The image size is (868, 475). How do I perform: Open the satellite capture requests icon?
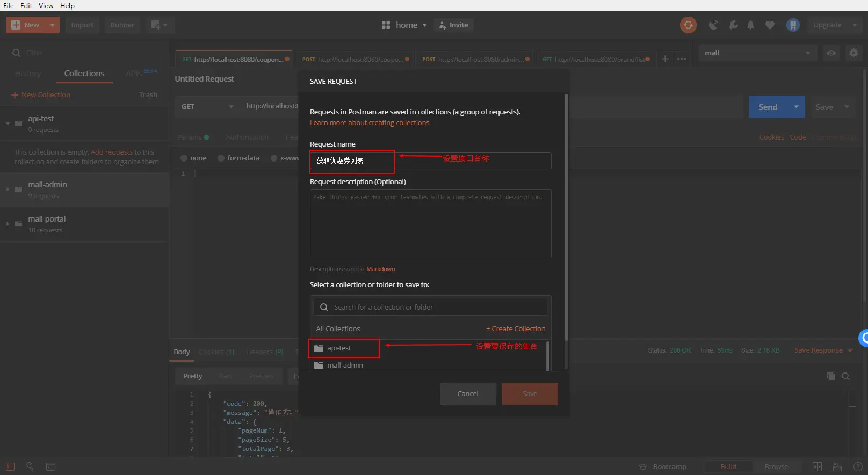point(713,25)
